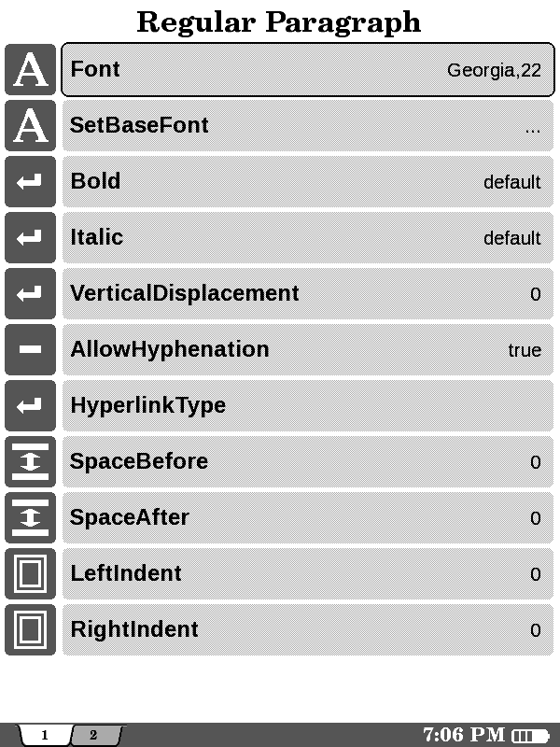The width and height of the screenshot is (560, 747).
Task: Open the Font option showing Georgia,22
Action: [308, 70]
